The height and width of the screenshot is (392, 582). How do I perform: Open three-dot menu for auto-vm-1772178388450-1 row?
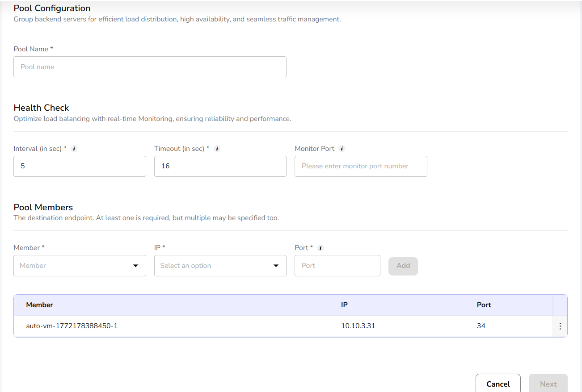tap(560, 326)
